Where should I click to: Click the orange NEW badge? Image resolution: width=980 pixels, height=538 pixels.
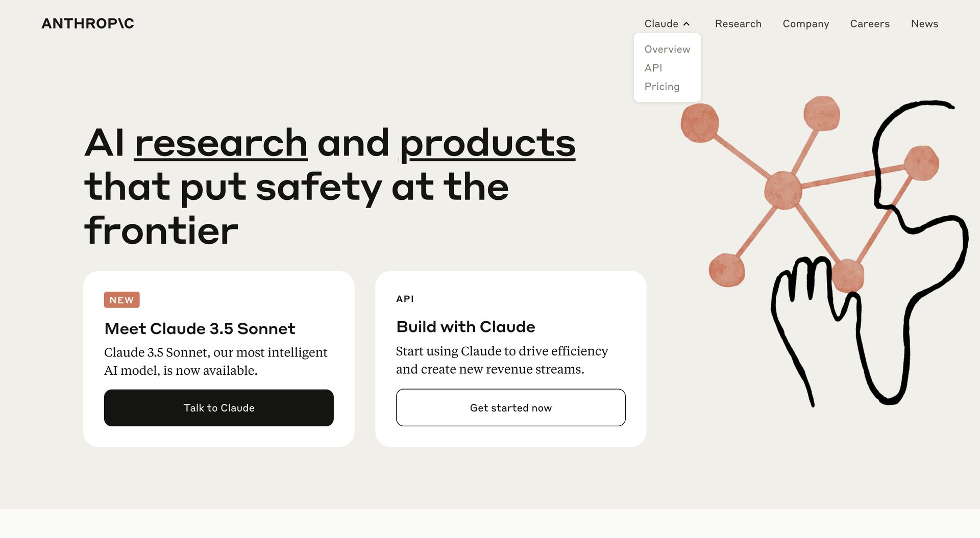121,300
